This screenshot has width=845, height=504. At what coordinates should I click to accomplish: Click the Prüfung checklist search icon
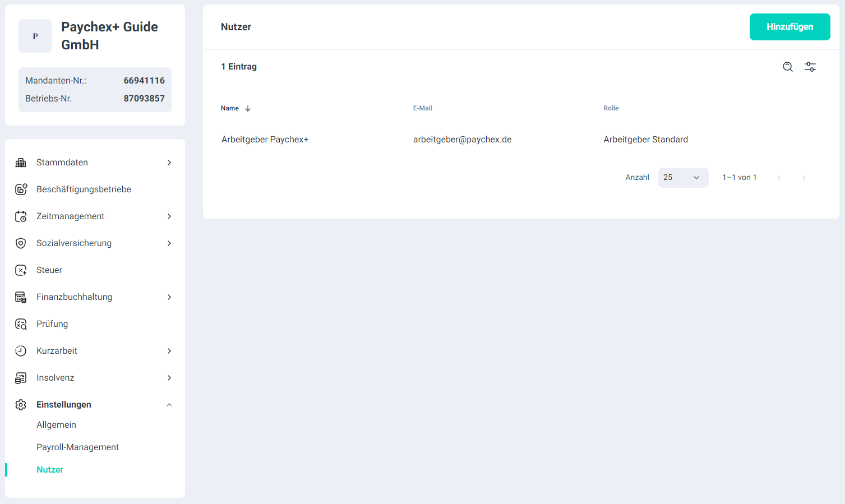click(x=21, y=324)
